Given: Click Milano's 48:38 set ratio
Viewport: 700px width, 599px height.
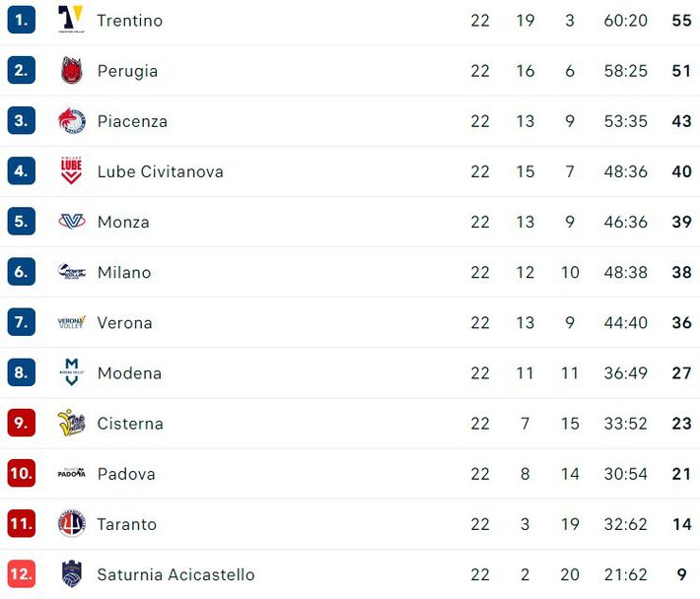Looking at the screenshot, I should coord(626,272).
